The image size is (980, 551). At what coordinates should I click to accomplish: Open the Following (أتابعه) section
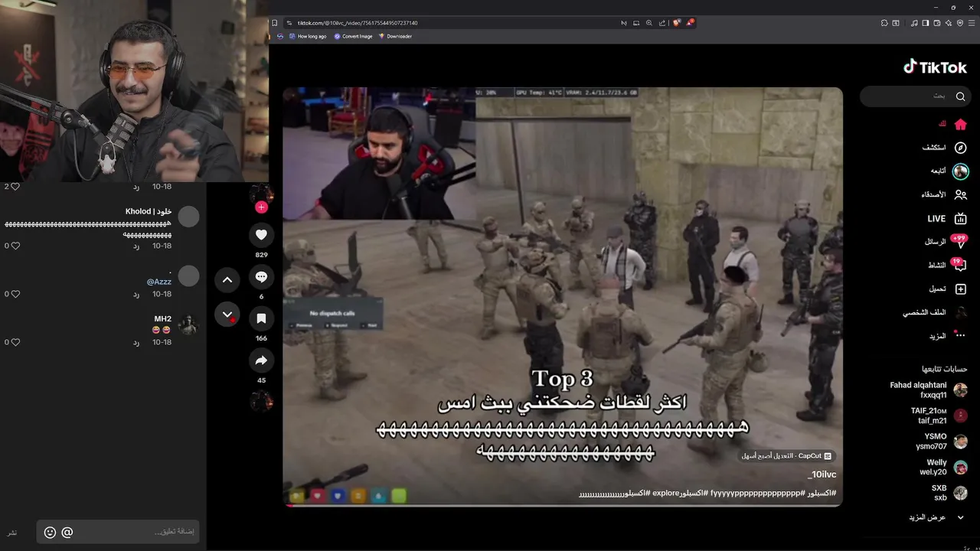949,171
